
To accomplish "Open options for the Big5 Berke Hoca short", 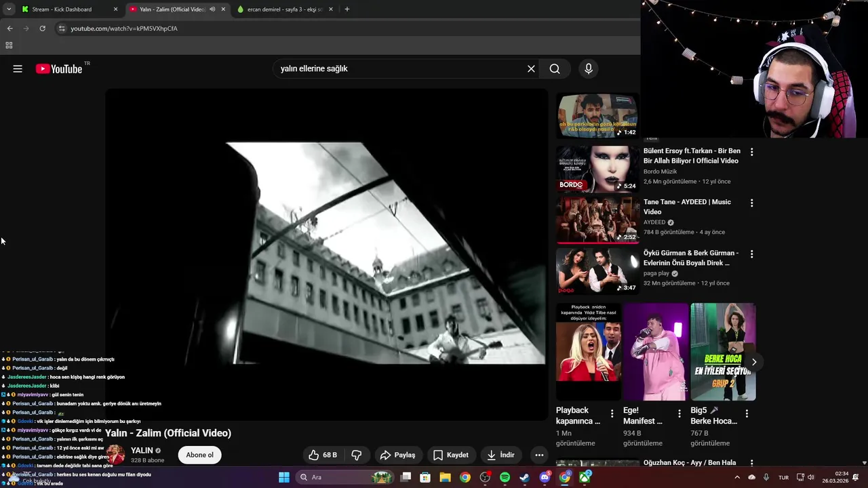I will [747, 413].
